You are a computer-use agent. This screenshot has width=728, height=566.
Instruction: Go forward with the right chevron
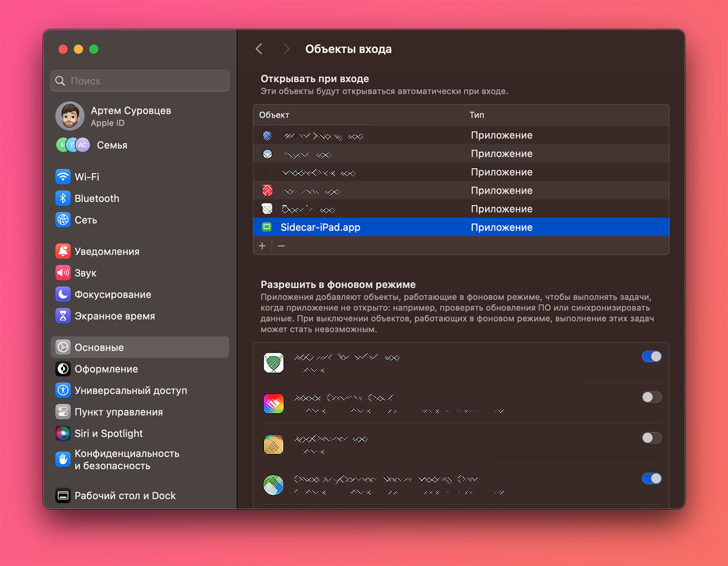pos(286,49)
